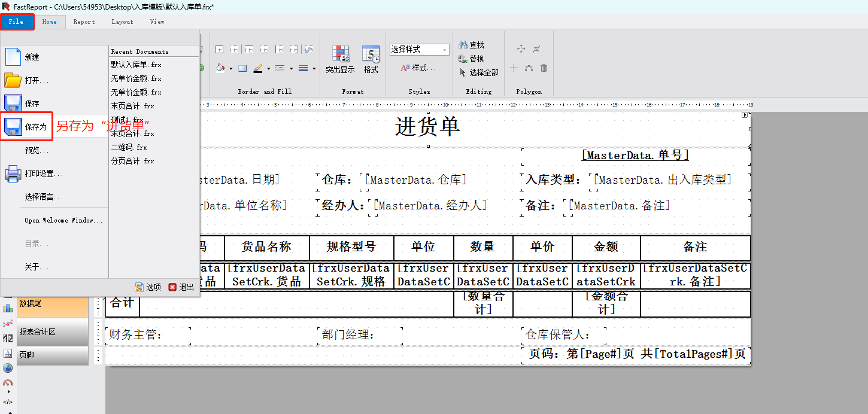
Task: Click the 格式 format button
Action: point(371,59)
